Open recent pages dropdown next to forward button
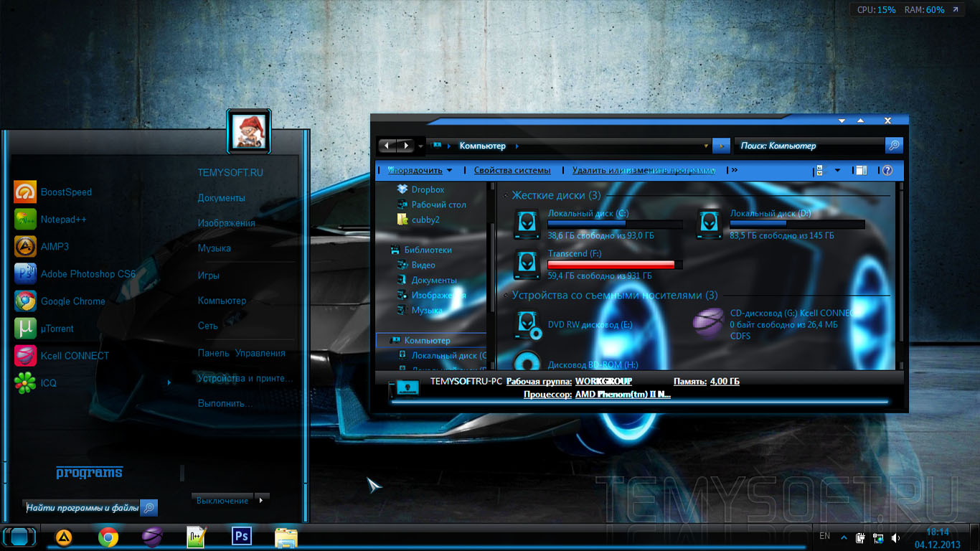The image size is (980, 551). 420,146
